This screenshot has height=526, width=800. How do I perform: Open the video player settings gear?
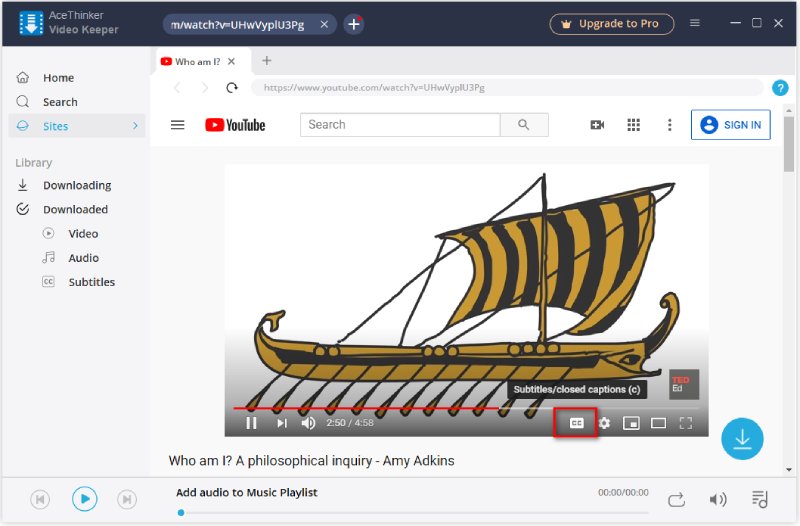[x=605, y=423]
